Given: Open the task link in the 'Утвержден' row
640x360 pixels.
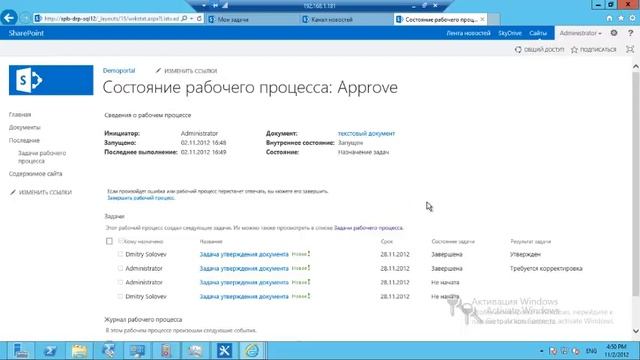Looking at the screenshot, I should click(x=244, y=254).
